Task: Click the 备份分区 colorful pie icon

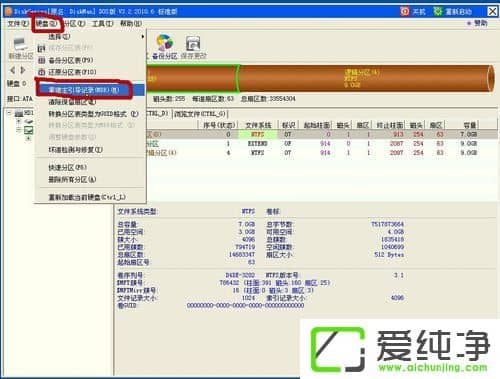Action: pyautogui.click(x=165, y=43)
